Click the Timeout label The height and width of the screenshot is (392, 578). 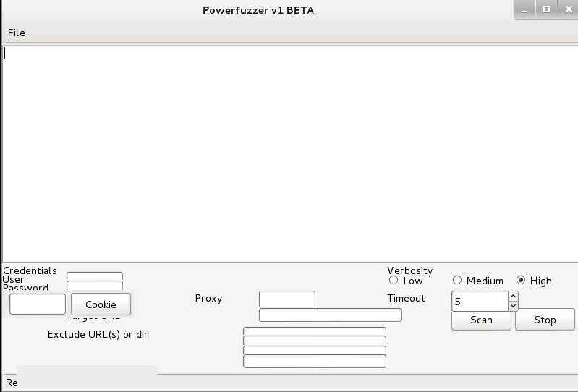click(407, 298)
